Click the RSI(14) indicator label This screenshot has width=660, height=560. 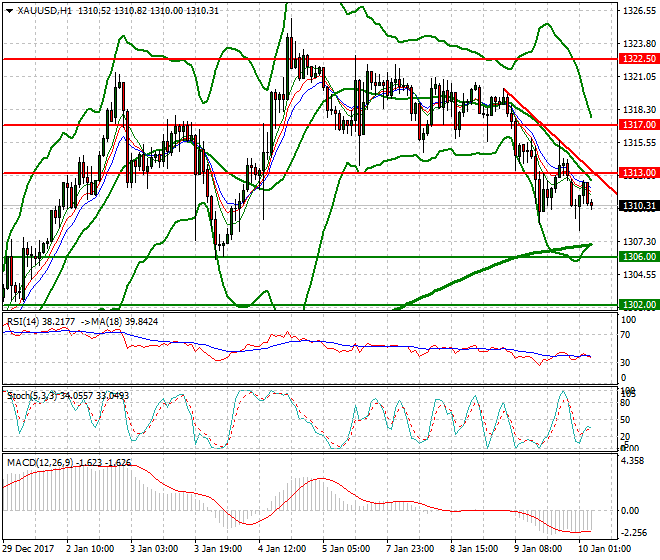click(x=27, y=321)
